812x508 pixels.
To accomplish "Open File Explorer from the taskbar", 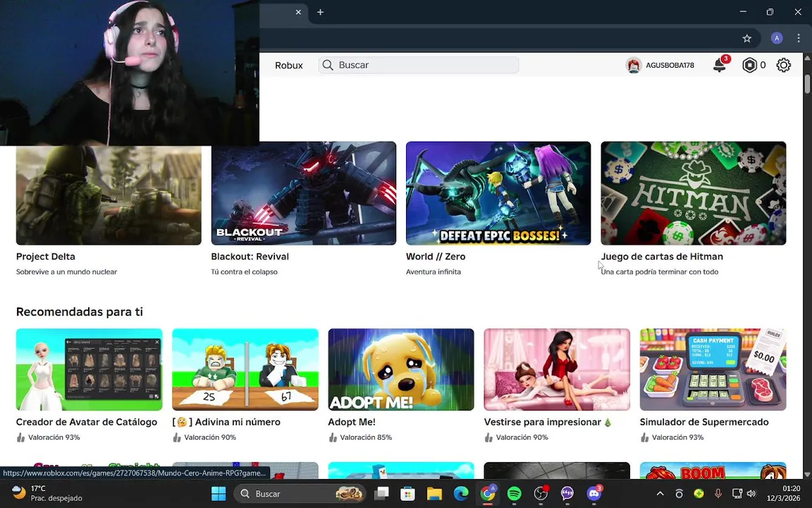I will point(434,493).
